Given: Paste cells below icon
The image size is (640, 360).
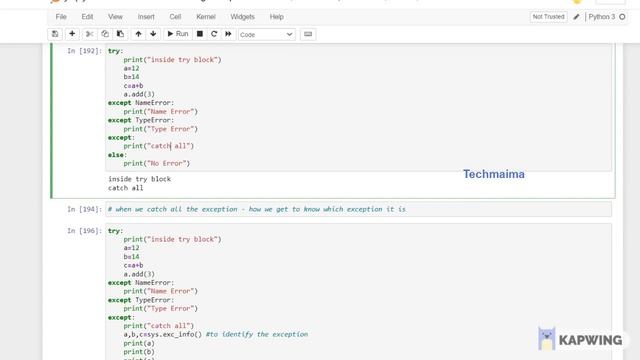Looking at the screenshot, I should coord(120,34).
